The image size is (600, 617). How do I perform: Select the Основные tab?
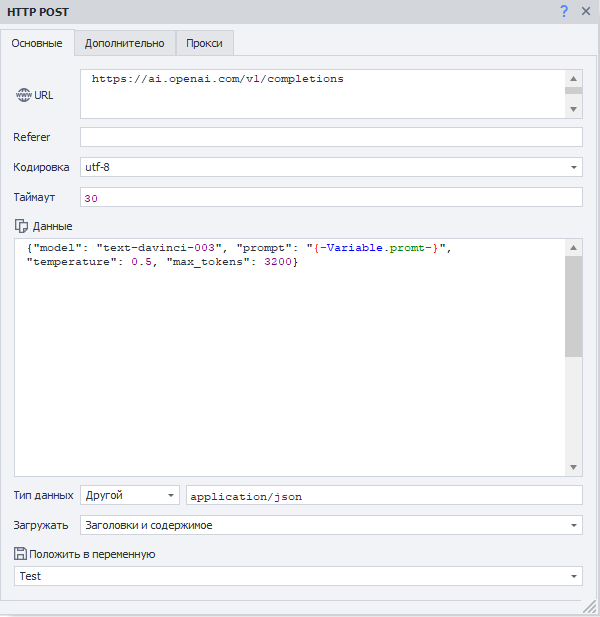tap(38, 43)
